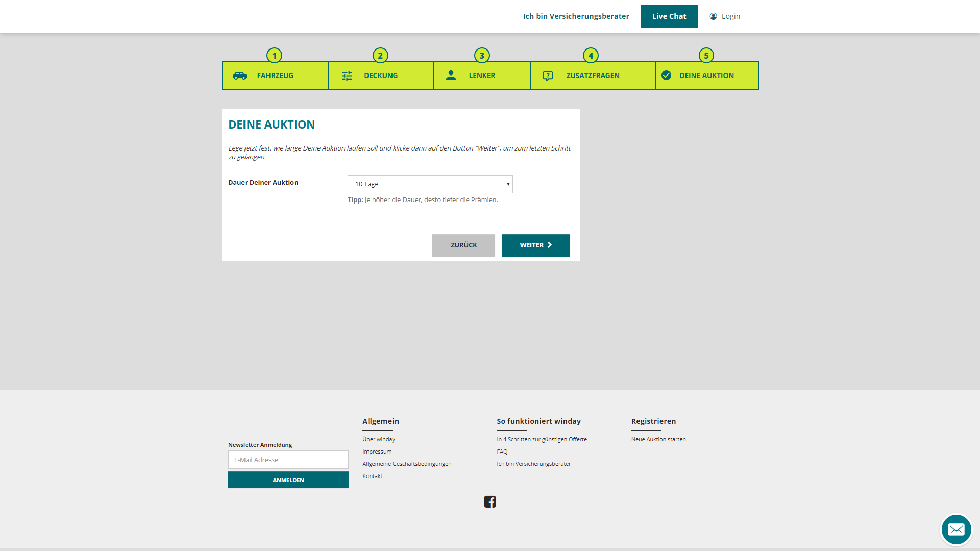Click the car icon in Fahrzeug step

[x=239, y=76]
